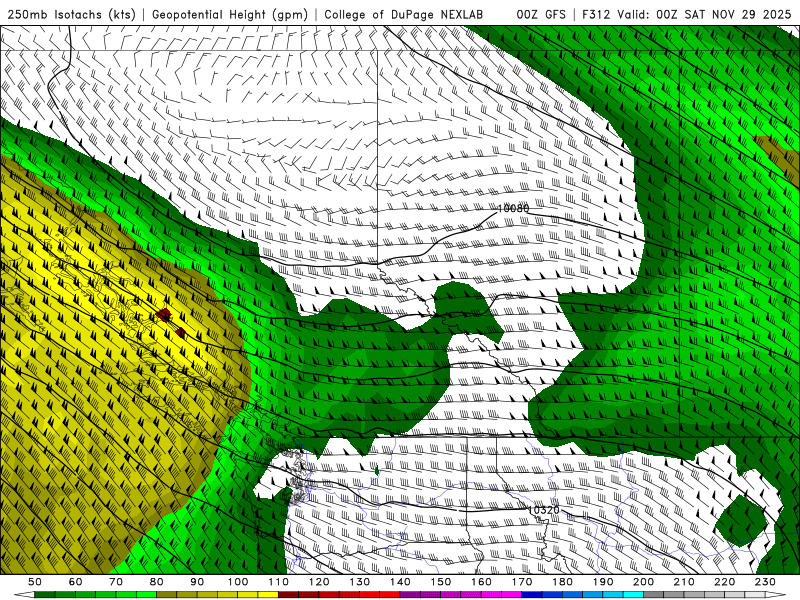Click the bright yellow swatch in the color legend

268,595
